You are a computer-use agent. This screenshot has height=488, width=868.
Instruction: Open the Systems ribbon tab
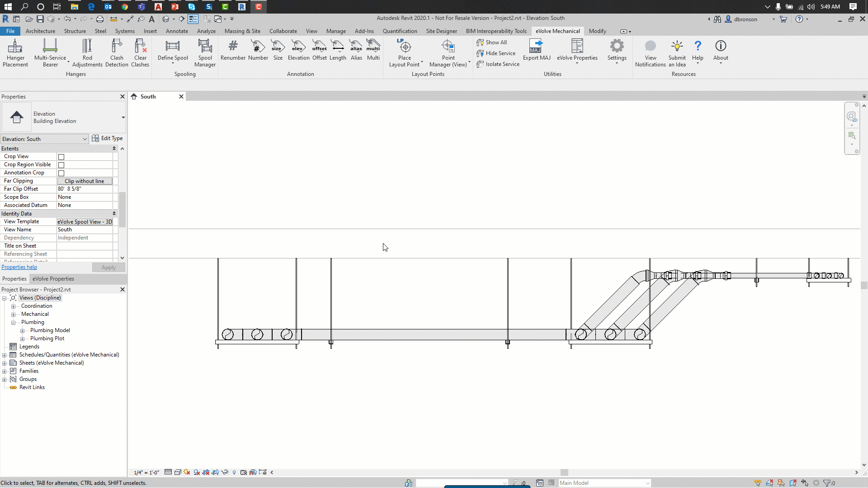point(125,31)
